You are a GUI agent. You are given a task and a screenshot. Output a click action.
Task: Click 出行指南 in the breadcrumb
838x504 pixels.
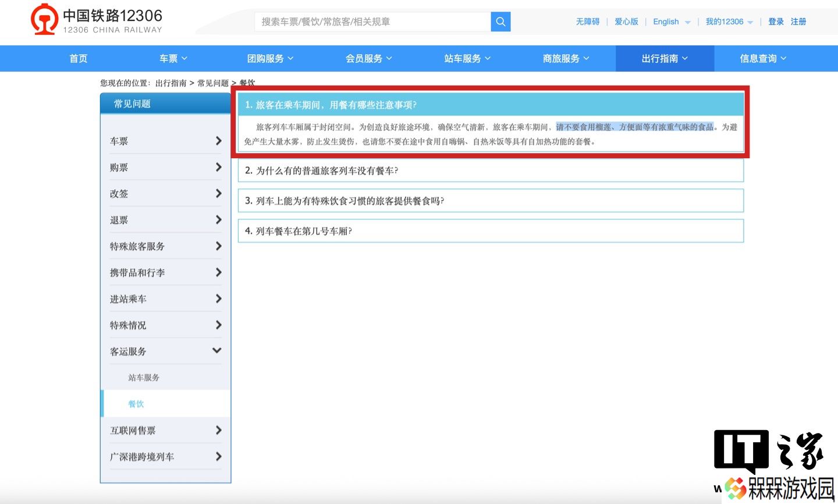click(171, 83)
